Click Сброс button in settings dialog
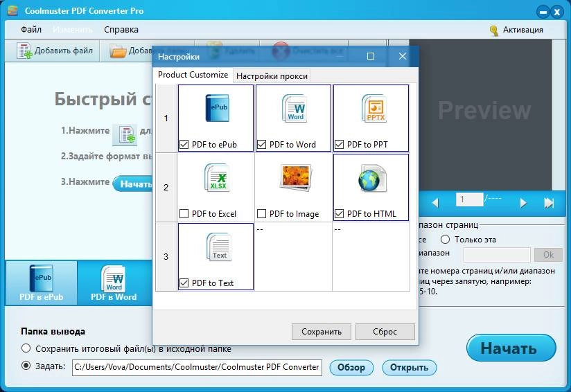Screen dimensions: 571x392 pos(385,332)
